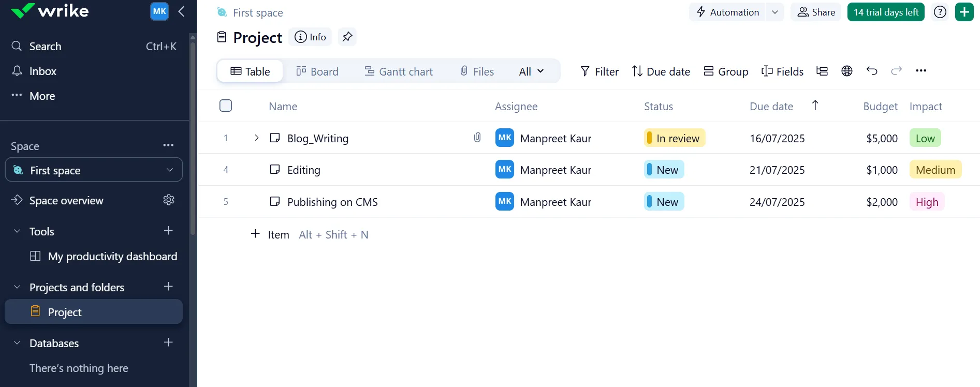Image resolution: width=980 pixels, height=387 pixels.
Task: Open Automation
Action: coord(728,12)
